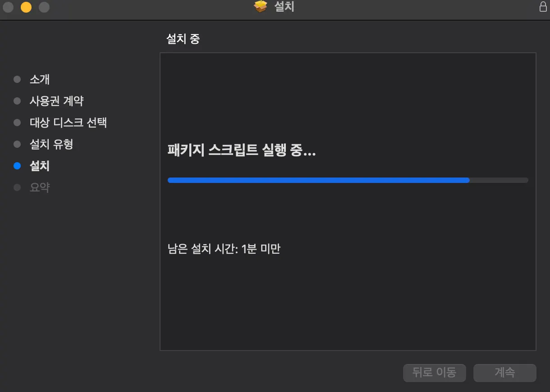This screenshot has width=550, height=392.
Task: Select the 대상 디스크 선택 step
Action: click(68, 123)
